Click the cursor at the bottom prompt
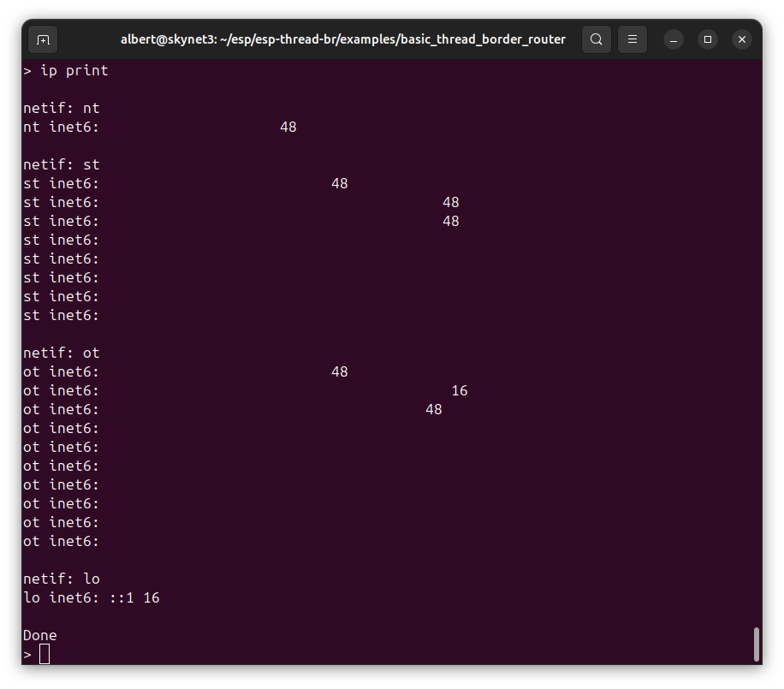 coord(45,654)
